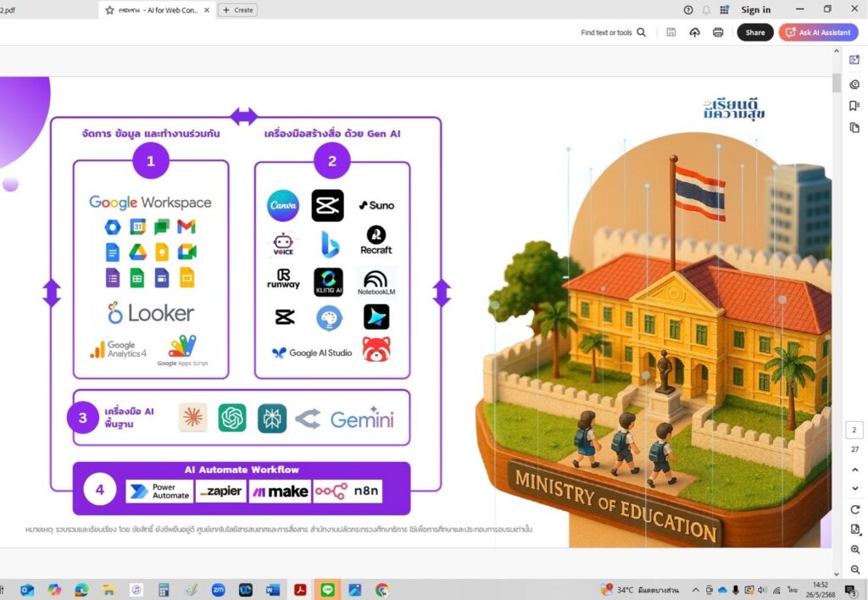This screenshot has height=600, width=868.
Task: Open Google Chrome from the taskbar
Action: (x=382, y=590)
